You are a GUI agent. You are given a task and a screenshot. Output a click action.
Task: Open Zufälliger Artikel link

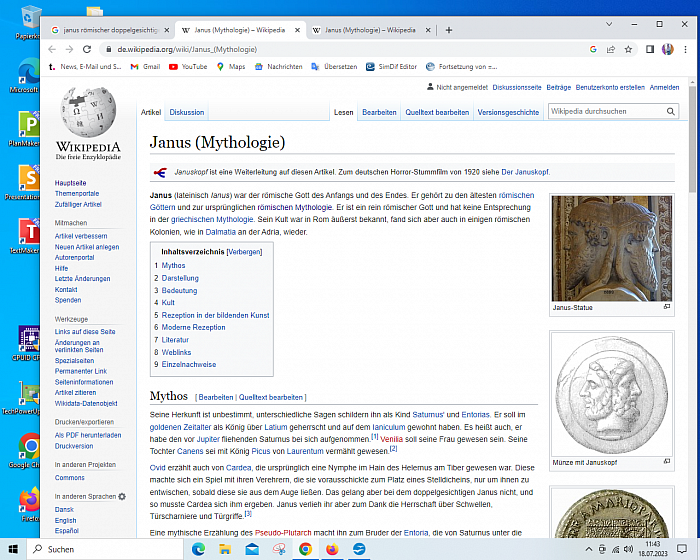[78, 205]
